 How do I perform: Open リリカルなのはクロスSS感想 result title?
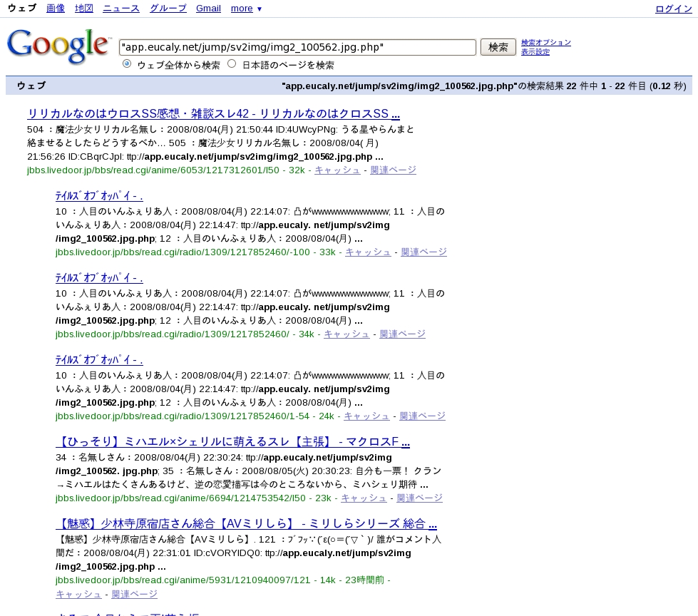click(x=214, y=114)
